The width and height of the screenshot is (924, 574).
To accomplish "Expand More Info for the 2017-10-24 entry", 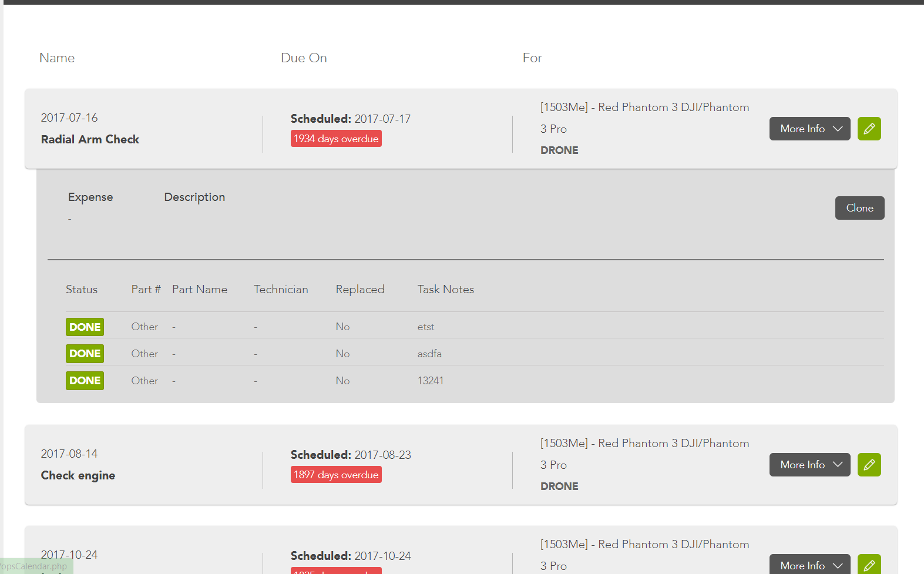I will click(809, 565).
